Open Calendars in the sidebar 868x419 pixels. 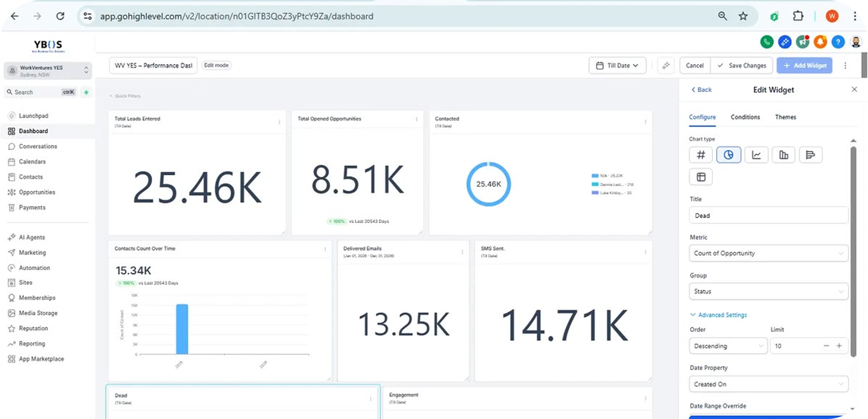32,161
